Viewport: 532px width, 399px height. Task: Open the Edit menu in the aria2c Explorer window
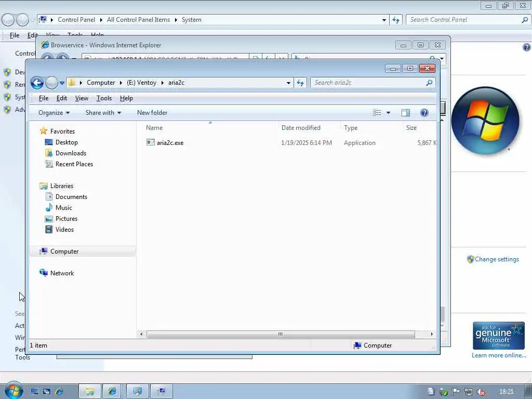[x=61, y=98]
